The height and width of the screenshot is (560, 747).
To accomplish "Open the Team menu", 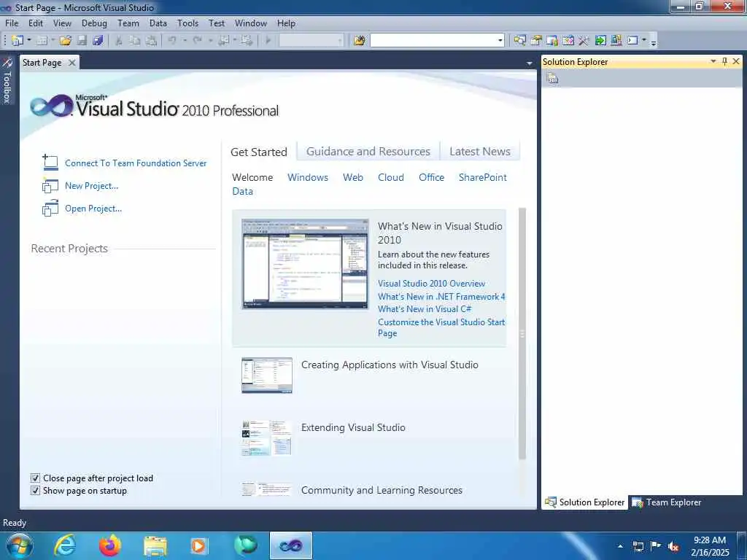I will pos(128,23).
